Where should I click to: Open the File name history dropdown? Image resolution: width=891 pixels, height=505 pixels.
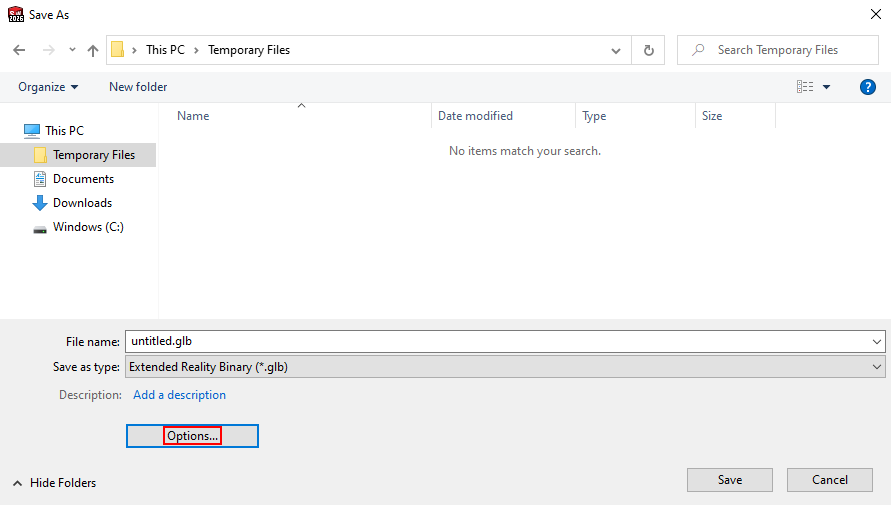(876, 341)
